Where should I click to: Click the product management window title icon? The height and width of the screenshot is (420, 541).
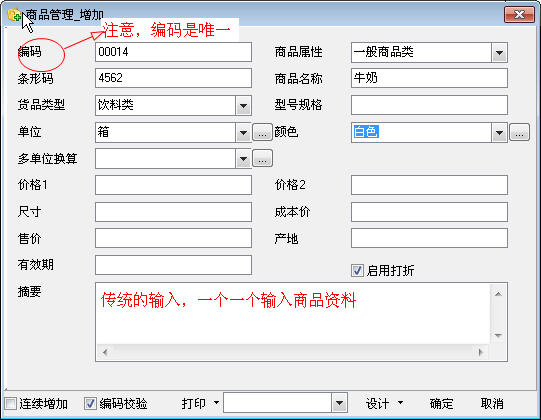click(x=14, y=14)
